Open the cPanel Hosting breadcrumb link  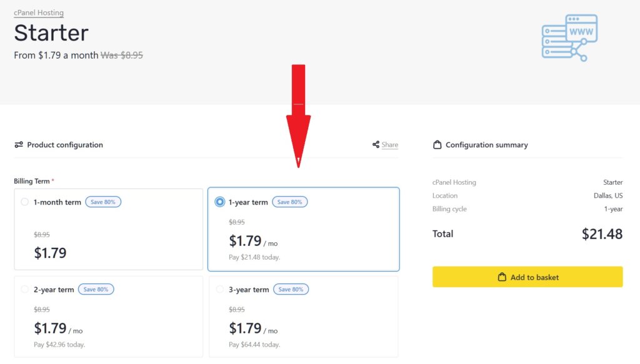[x=39, y=12]
